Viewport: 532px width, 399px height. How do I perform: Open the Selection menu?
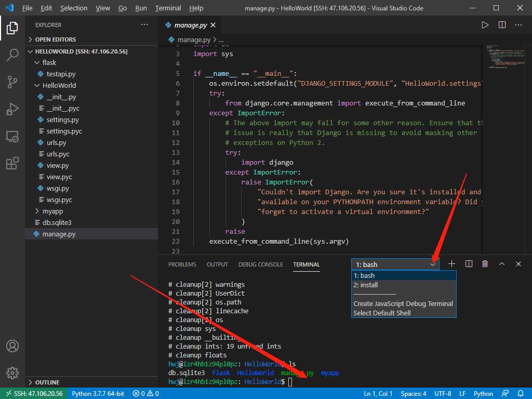click(74, 8)
